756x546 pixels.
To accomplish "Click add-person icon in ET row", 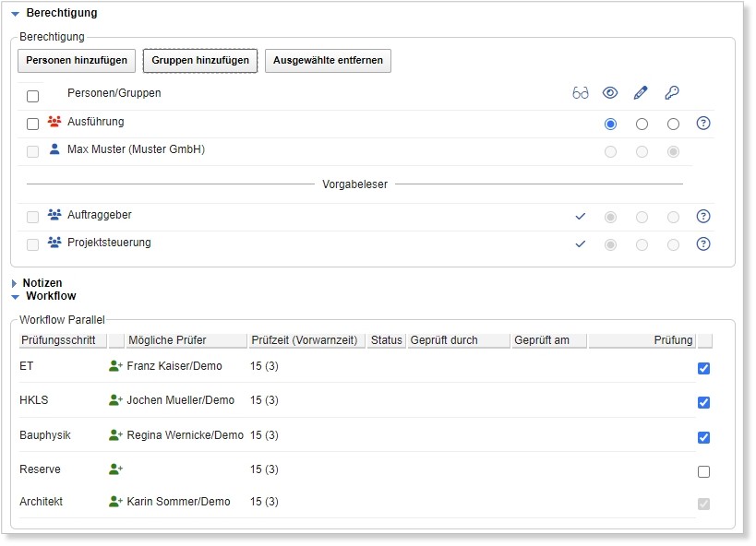I will (115, 366).
